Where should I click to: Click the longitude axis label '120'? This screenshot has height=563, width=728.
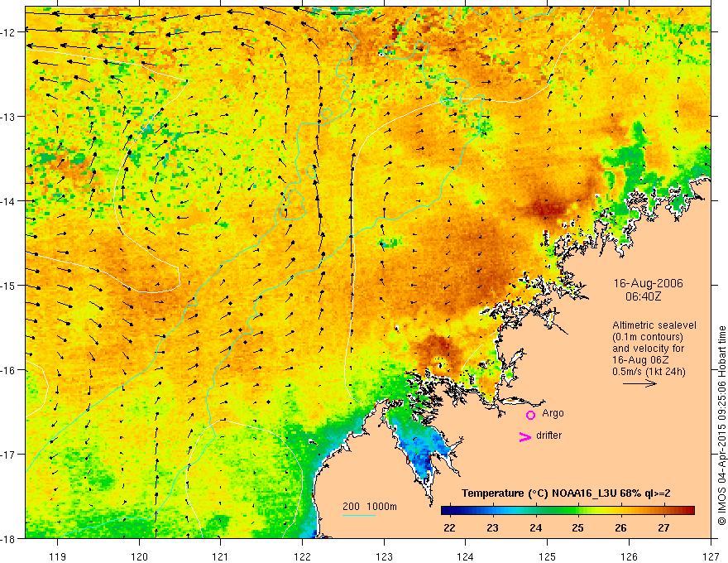139,556
